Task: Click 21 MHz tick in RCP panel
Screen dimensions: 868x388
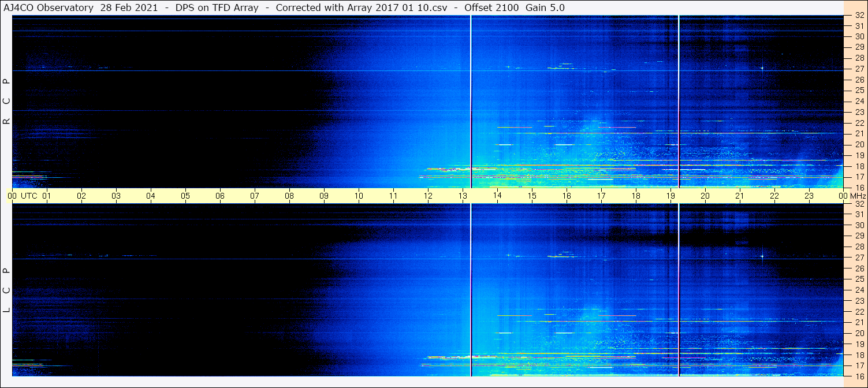Action: pos(859,133)
